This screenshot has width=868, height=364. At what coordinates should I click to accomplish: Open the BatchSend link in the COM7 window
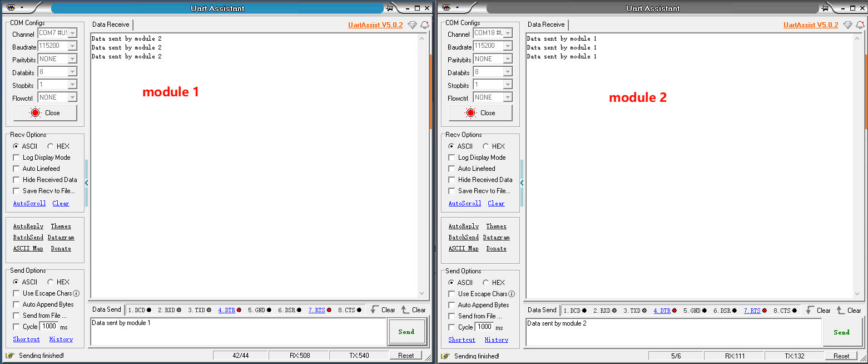click(28, 238)
